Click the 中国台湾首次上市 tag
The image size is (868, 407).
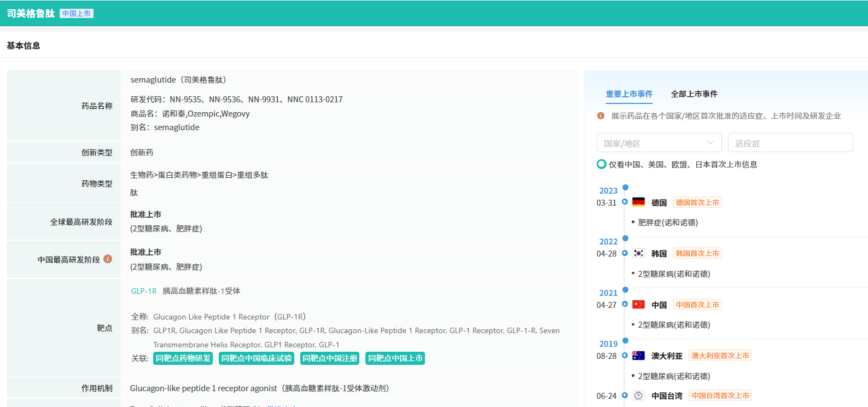click(720, 396)
